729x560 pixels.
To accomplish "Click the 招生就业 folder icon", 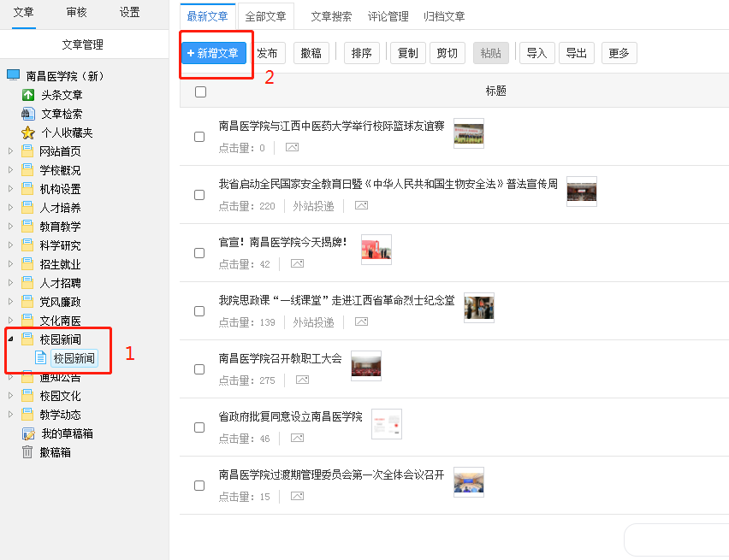I will (x=27, y=264).
